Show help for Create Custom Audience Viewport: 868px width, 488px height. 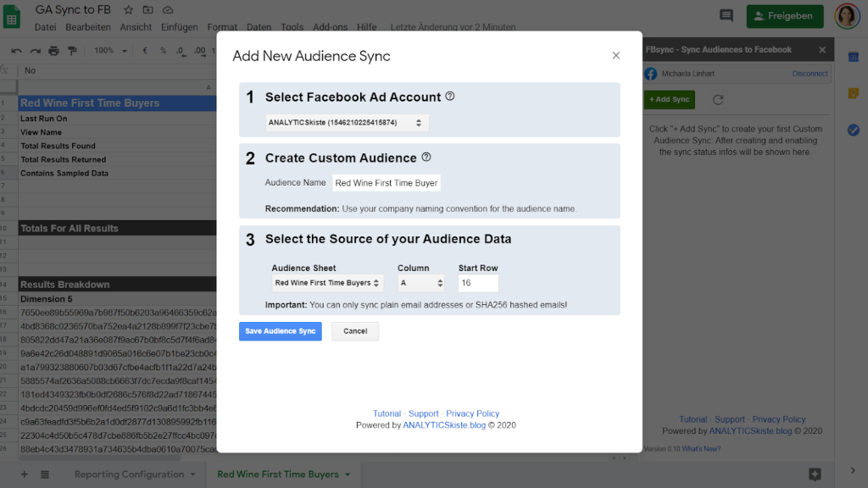click(x=426, y=157)
